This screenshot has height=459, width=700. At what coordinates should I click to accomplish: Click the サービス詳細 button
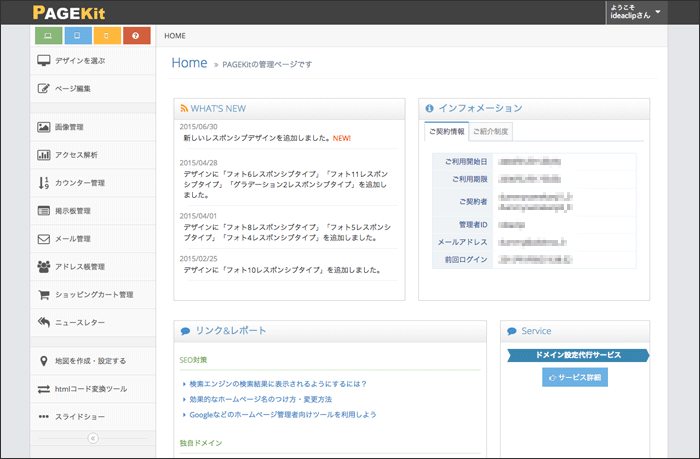pyautogui.click(x=575, y=377)
